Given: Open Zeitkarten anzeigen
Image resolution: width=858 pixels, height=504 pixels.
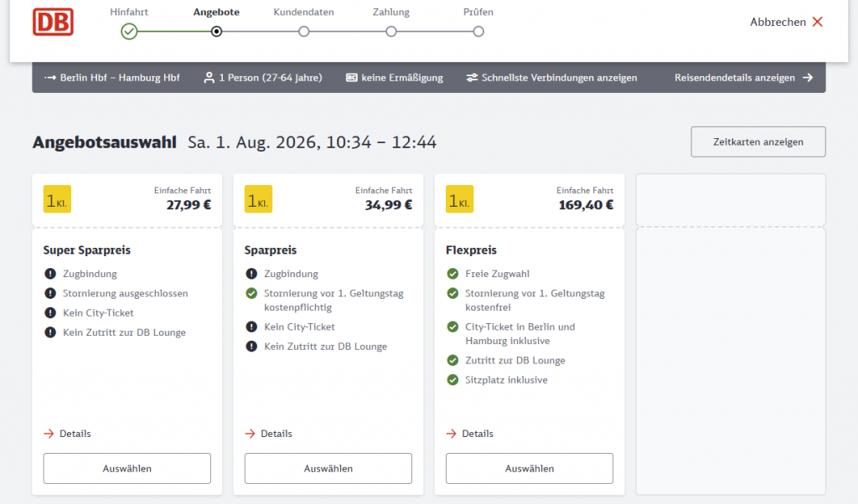Looking at the screenshot, I should click(x=757, y=142).
